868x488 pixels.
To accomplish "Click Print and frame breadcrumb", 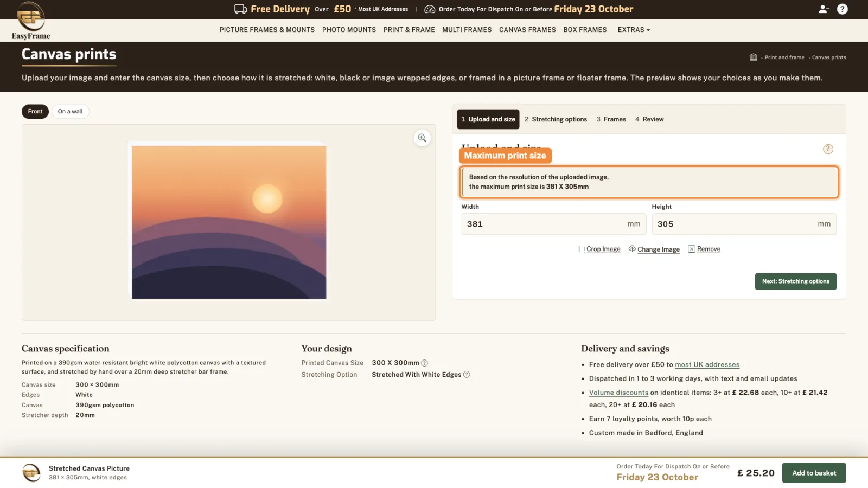I will pos(784,57).
